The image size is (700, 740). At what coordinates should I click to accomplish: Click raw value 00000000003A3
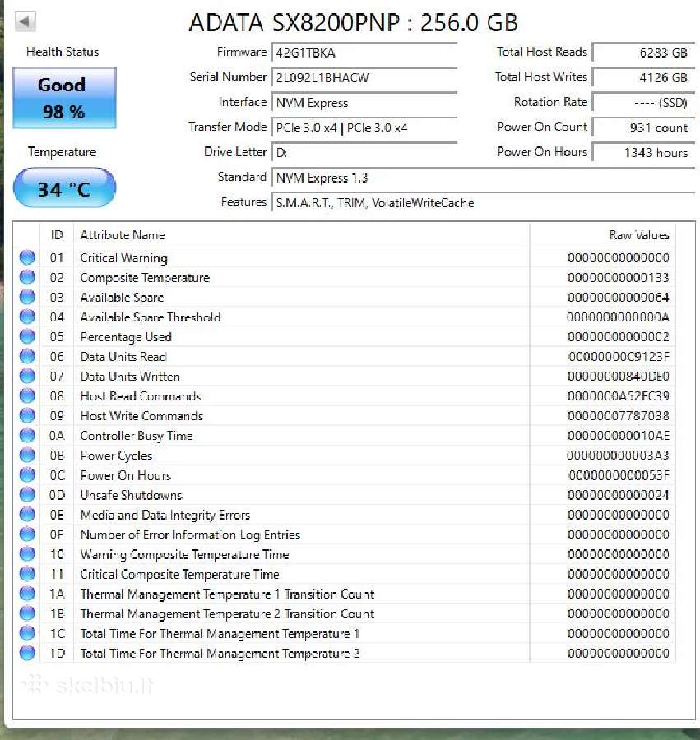click(x=619, y=455)
